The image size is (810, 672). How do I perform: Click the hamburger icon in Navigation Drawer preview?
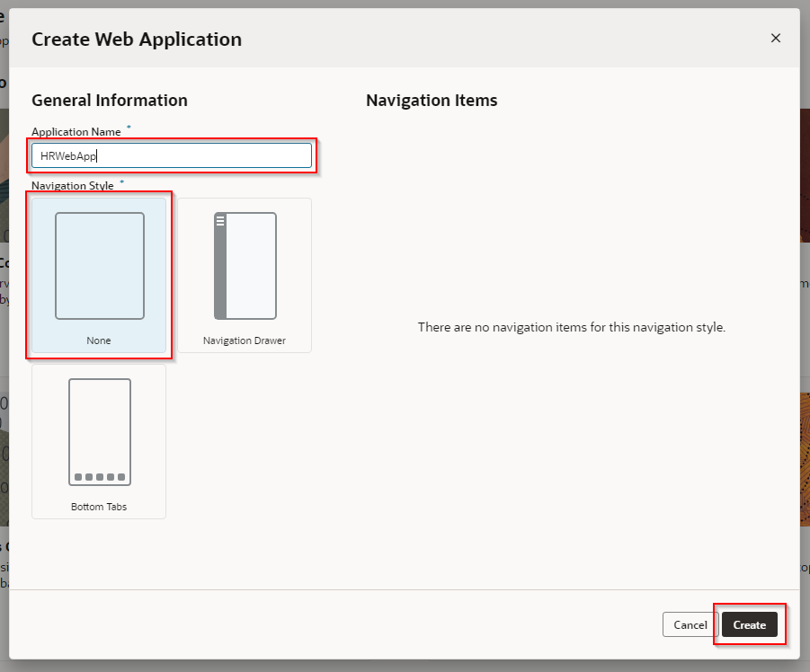220,220
